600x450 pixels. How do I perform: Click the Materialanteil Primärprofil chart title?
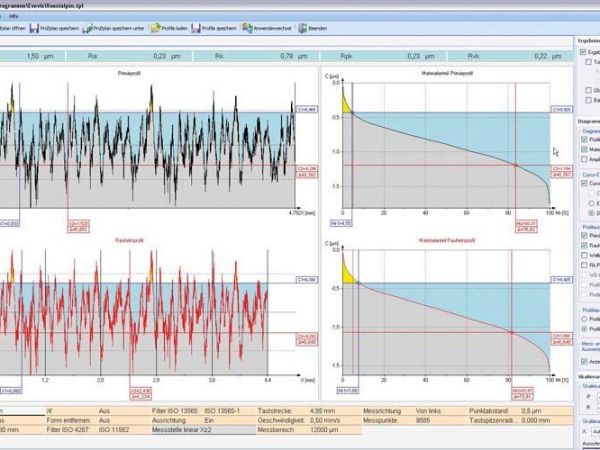click(447, 73)
